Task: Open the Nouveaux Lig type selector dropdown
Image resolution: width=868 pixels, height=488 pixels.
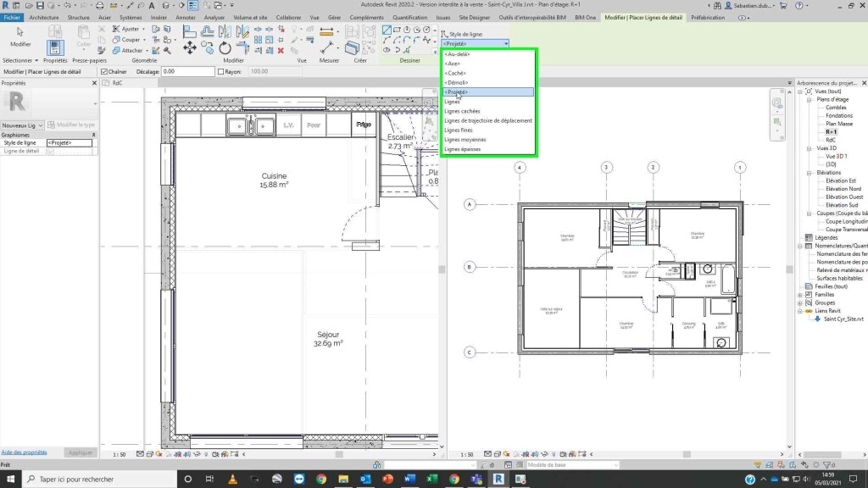Action: coord(22,125)
